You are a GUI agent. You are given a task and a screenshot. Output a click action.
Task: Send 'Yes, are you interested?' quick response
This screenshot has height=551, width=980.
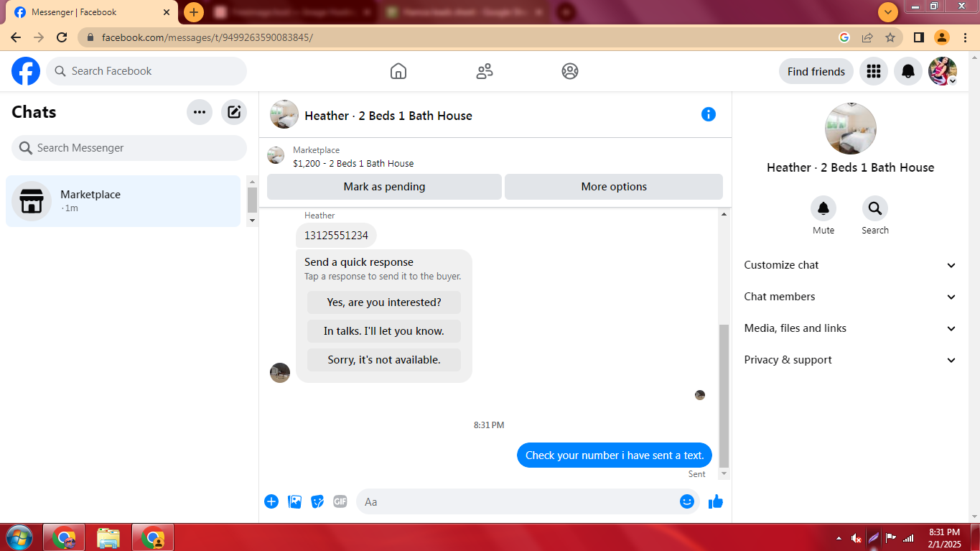coord(384,302)
